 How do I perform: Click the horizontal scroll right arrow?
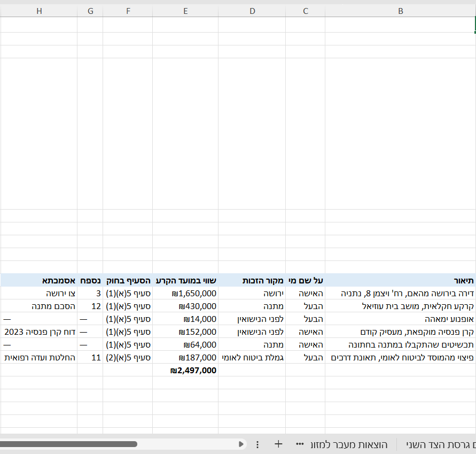(x=241, y=444)
